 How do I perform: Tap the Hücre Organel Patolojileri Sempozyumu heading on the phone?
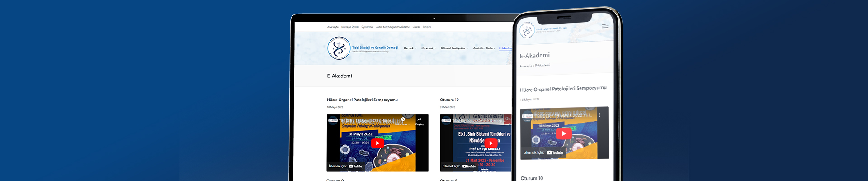point(563,89)
